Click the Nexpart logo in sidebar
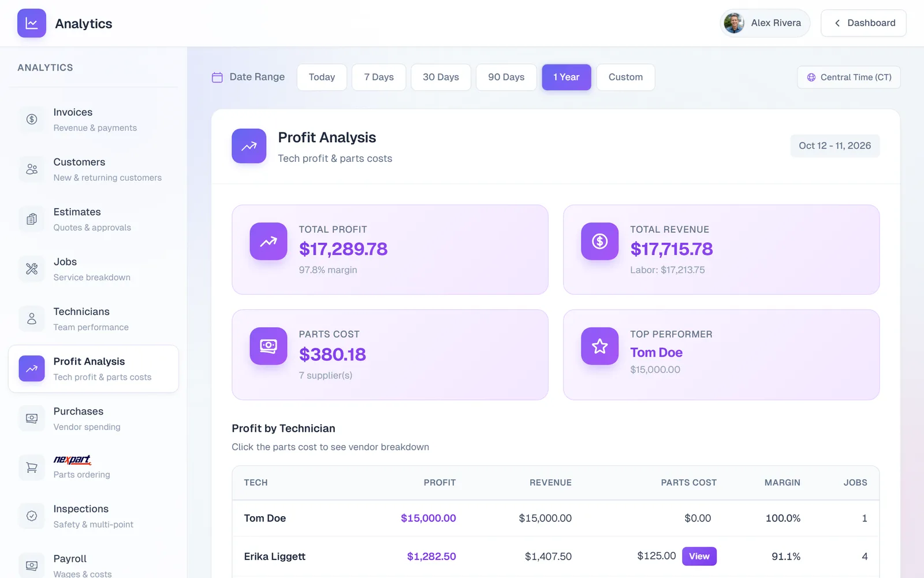924x578 pixels. pos(72,460)
